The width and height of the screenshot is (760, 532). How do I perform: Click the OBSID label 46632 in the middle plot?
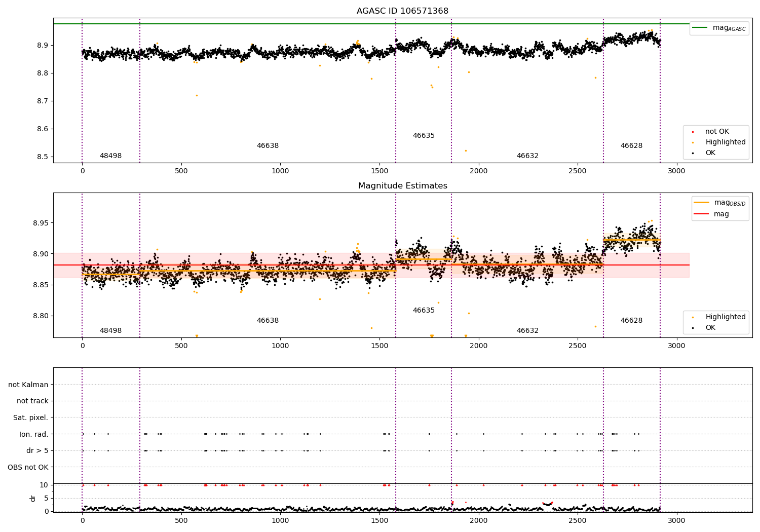click(x=527, y=331)
